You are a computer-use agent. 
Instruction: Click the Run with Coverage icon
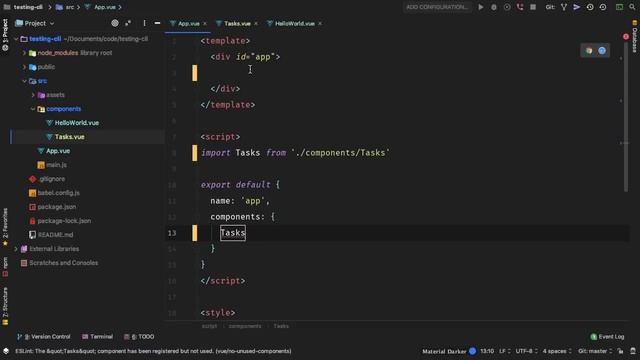[x=507, y=7]
